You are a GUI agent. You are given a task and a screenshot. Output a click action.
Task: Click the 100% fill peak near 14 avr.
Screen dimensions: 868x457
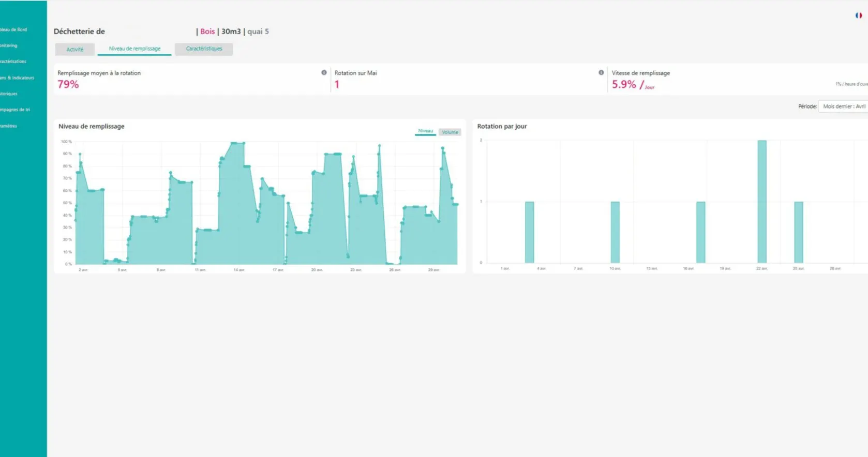[x=237, y=144]
